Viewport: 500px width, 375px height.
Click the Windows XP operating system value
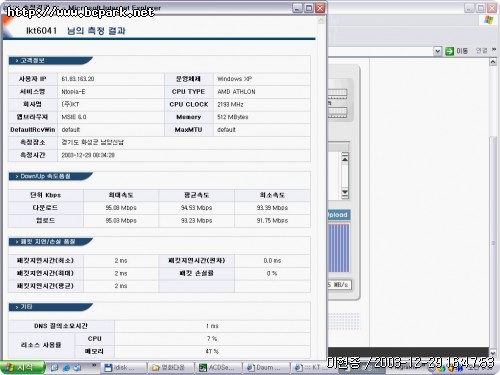[x=234, y=79]
